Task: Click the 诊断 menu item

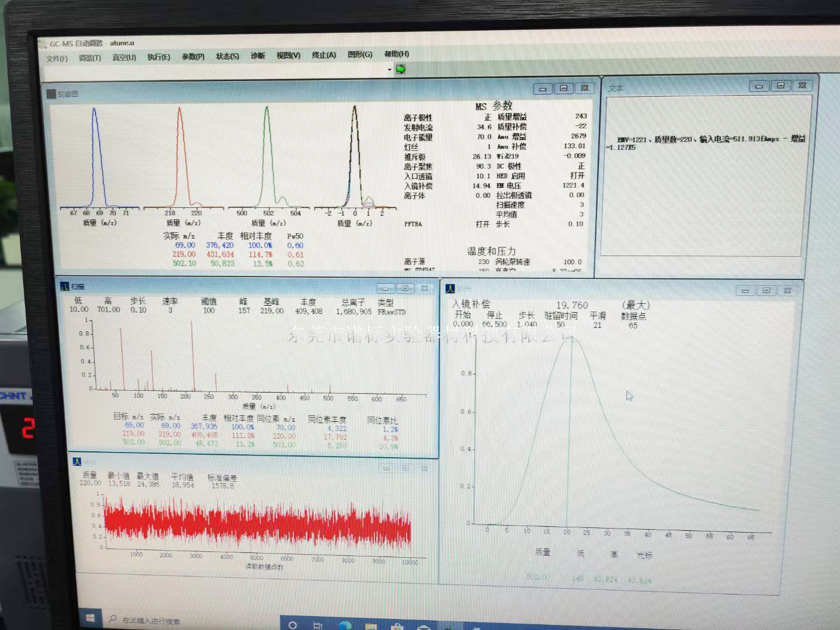Action: (x=258, y=56)
